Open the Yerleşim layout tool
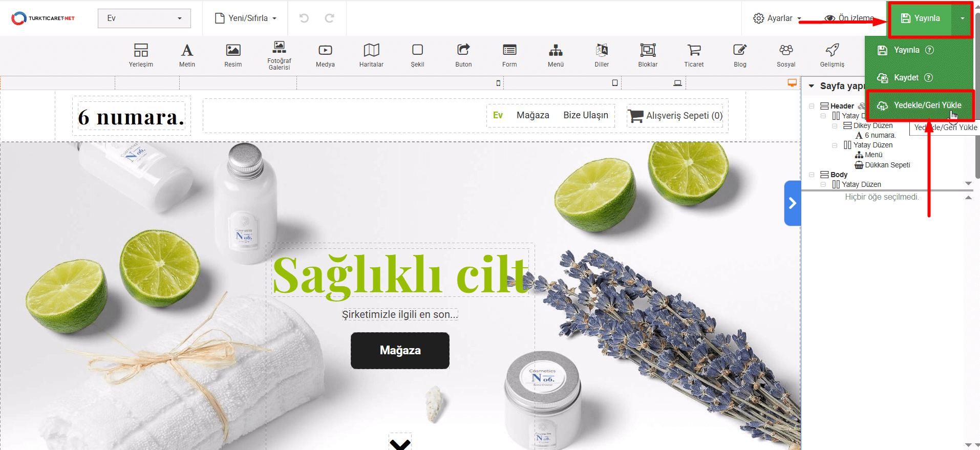This screenshot has width=980, height=450. (x=141, y=55)
